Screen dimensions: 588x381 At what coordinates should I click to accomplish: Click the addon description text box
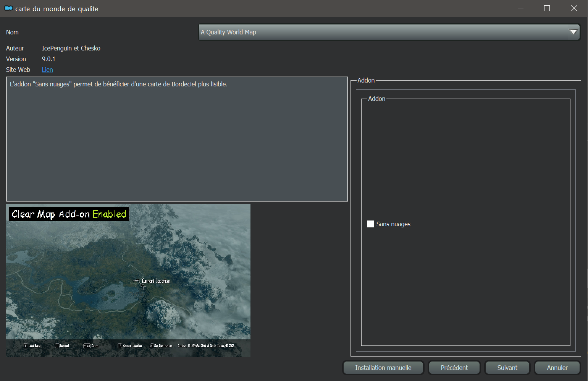pyautogui.click(x=177, y=139)
